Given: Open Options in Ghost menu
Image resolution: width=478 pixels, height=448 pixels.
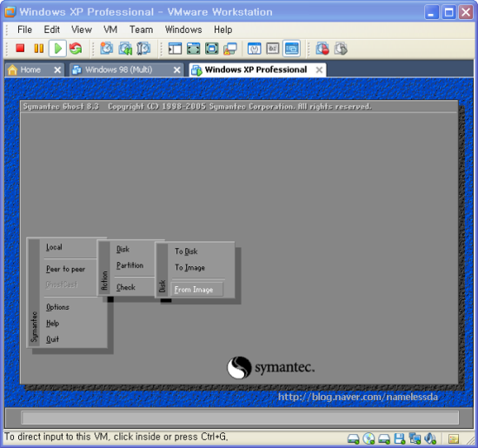Looking at the screenshot, I should coord(58,307).
